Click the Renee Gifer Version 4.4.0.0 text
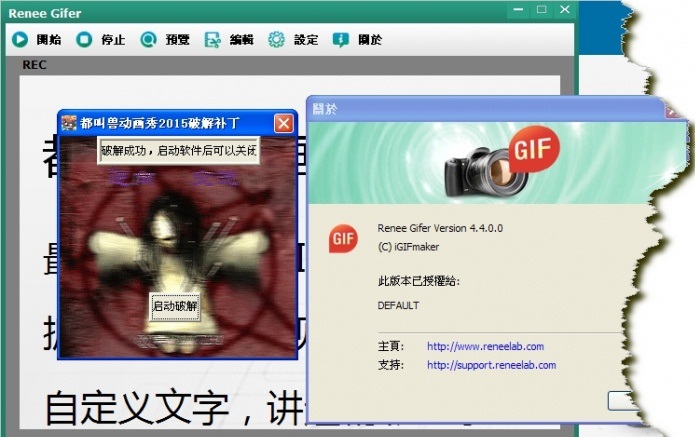 440,228
